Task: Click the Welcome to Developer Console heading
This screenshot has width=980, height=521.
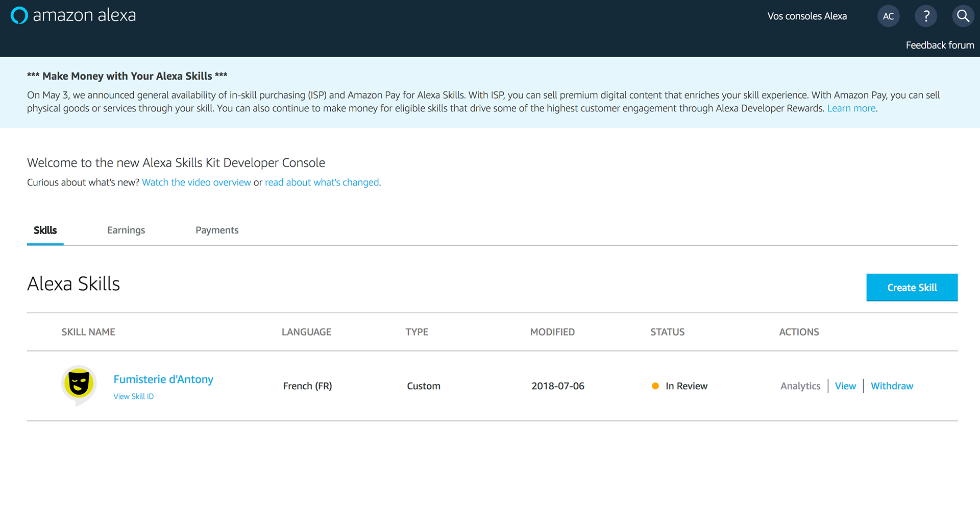Action: pyautogui.click(x=176, y=163)
